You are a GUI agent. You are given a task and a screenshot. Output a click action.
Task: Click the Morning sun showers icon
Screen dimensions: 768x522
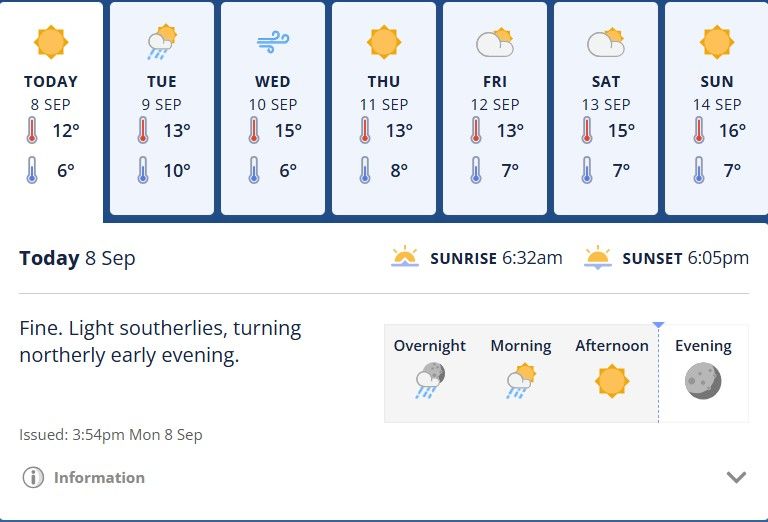click(x=521, y=380)
